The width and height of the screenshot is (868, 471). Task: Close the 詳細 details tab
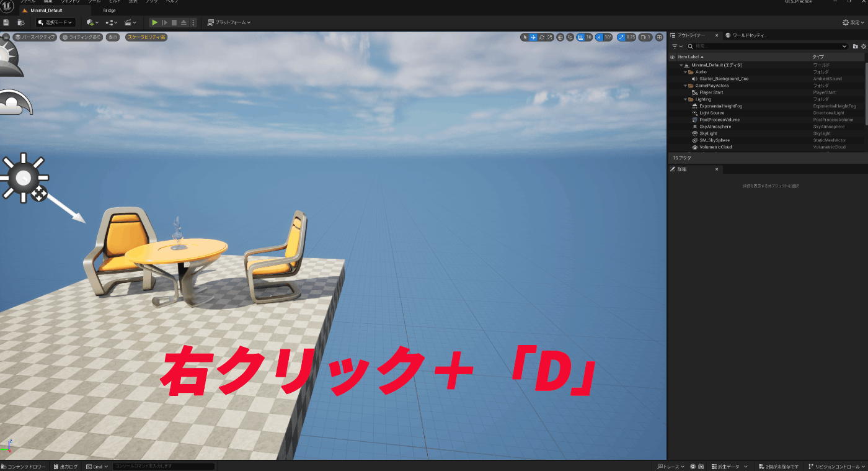pyautogui.click(x=717, y=169)
